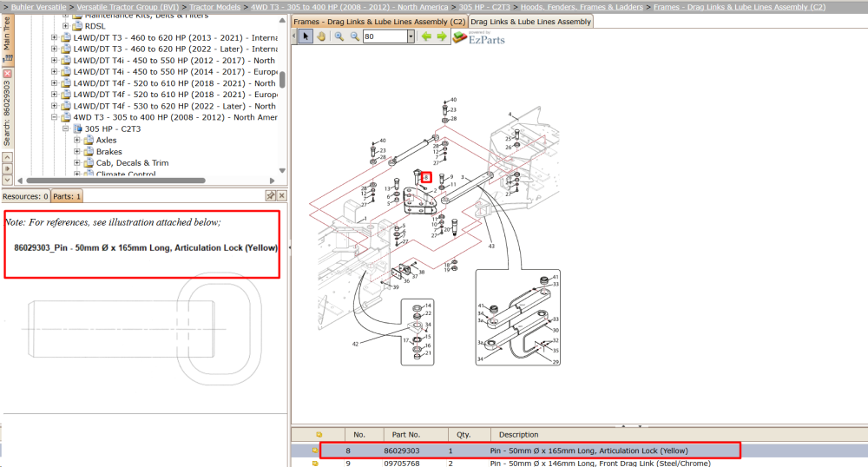
Task: Open Versatile Tractor Group (BVI) breadcrumb
Action: tap(128, 7)
